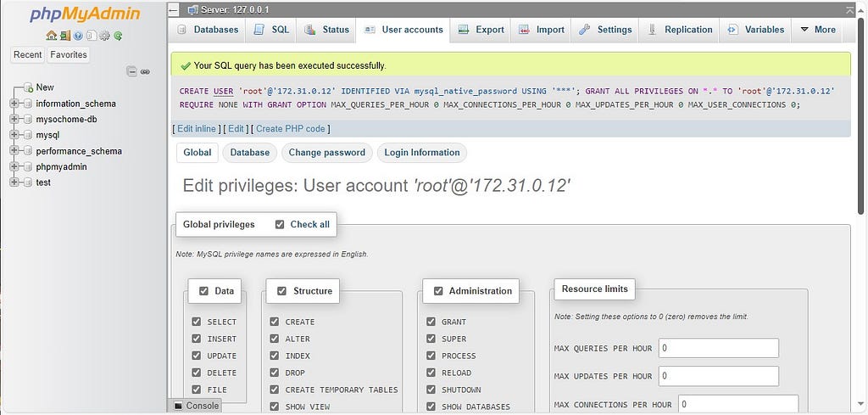Click the Edit link below query
The height and width of the screenshot is (415, 868).
236,128
